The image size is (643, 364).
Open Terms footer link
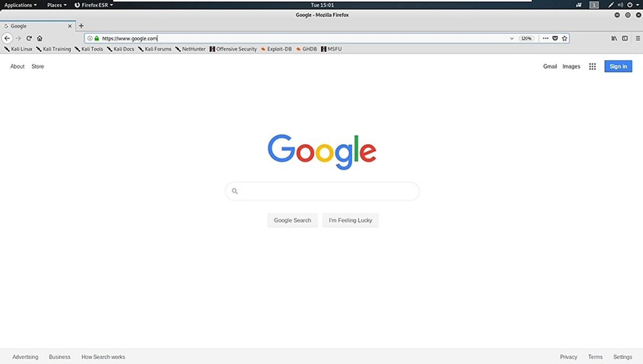595,357
